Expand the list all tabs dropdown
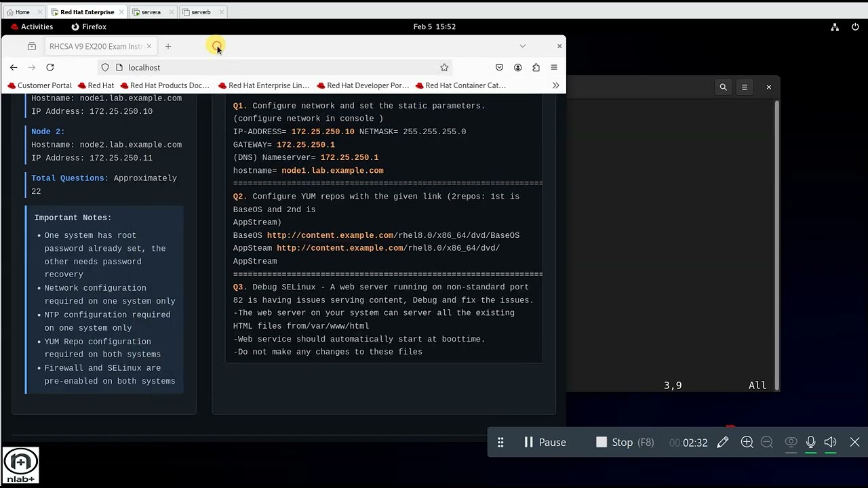This screenshot has height=488, width=868. (522, 46)
